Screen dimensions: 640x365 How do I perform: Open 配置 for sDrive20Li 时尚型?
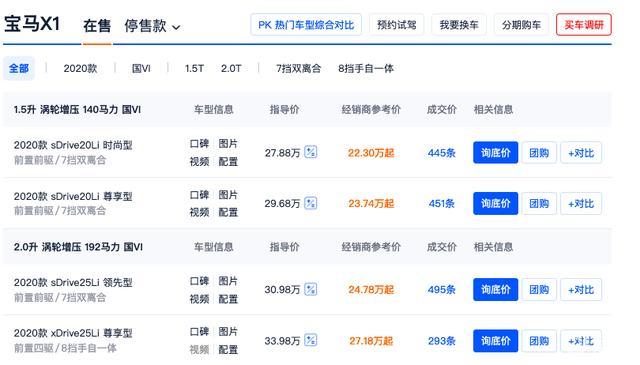(x=228, y=162)
